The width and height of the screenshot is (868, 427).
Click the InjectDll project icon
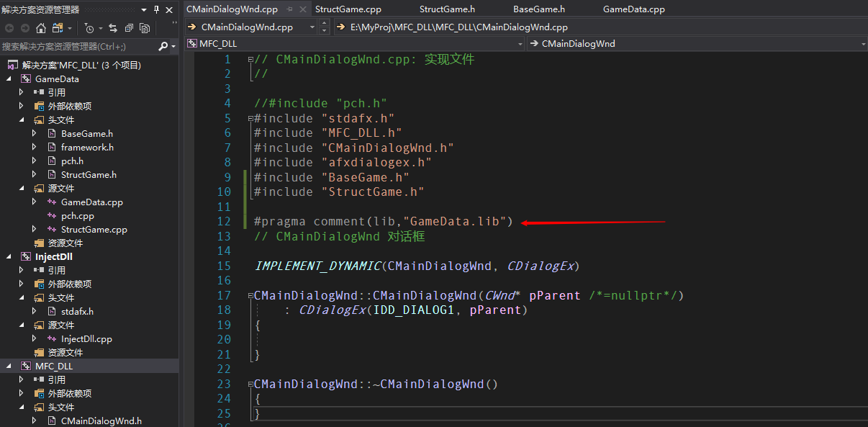[26, 256]
